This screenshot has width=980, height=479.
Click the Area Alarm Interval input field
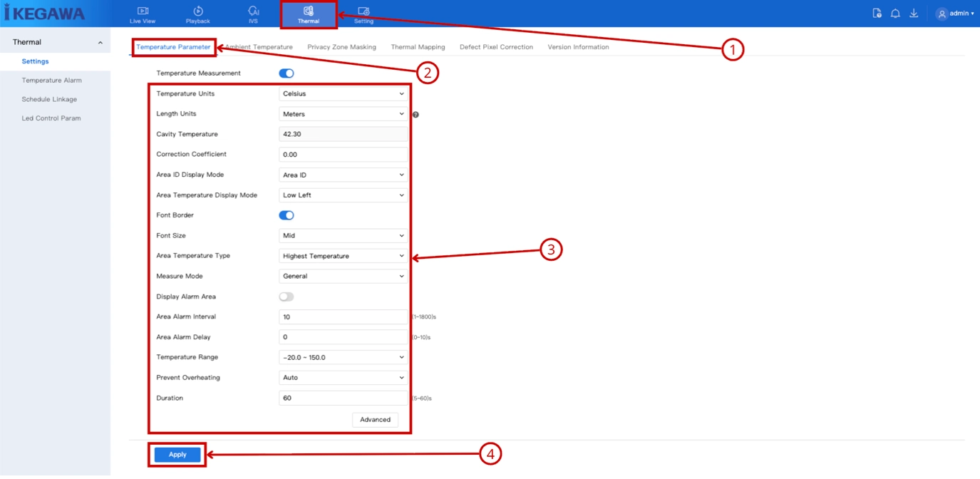tap(344, 316)
